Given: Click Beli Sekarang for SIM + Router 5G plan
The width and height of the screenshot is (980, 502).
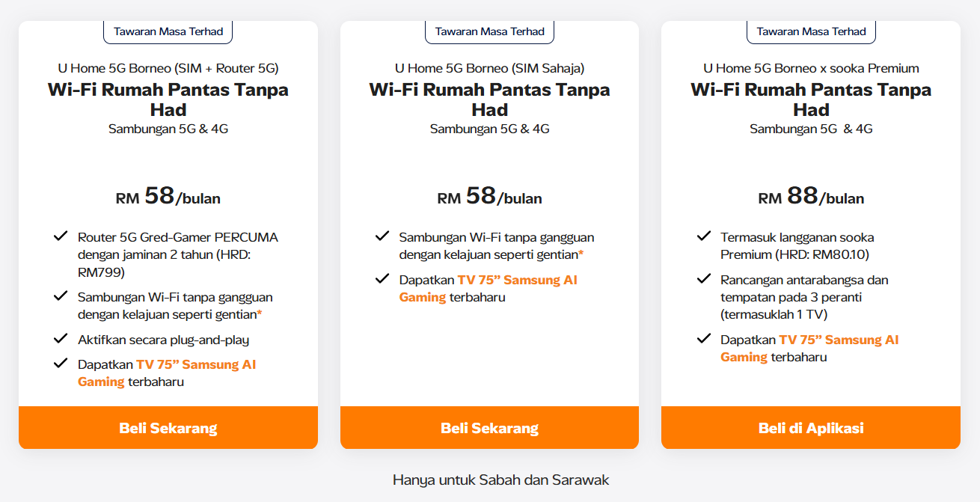Looking at the screenshot, I should pos(168,428).
